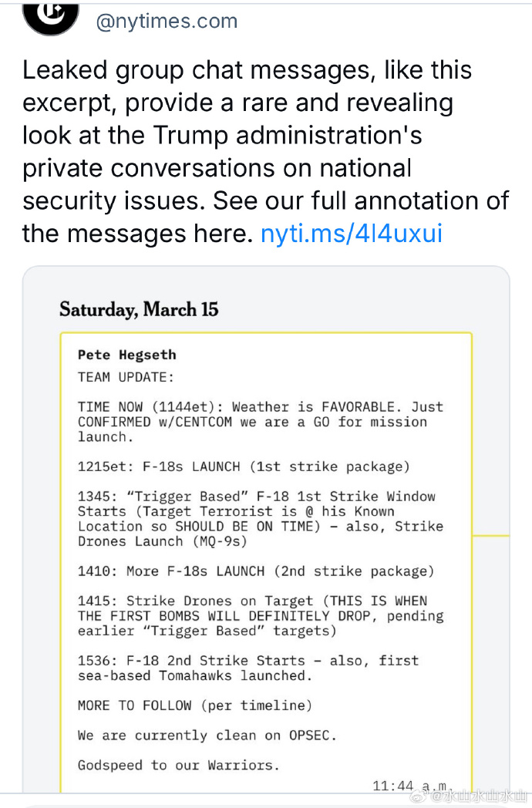
Task: Click the yellow annotation connector line
Action: (491, 536)
